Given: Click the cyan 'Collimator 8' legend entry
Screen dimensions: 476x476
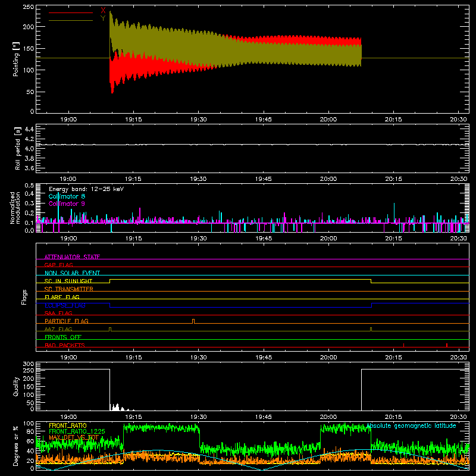Looking at the screenshot, I should pyautogui.click(x=67, y=196).
